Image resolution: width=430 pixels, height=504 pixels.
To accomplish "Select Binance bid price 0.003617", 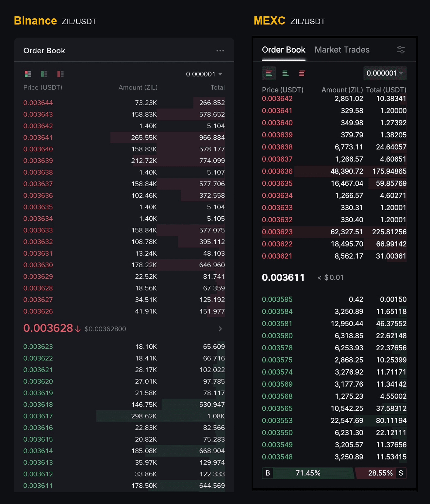I will click(x=38, y=416).
